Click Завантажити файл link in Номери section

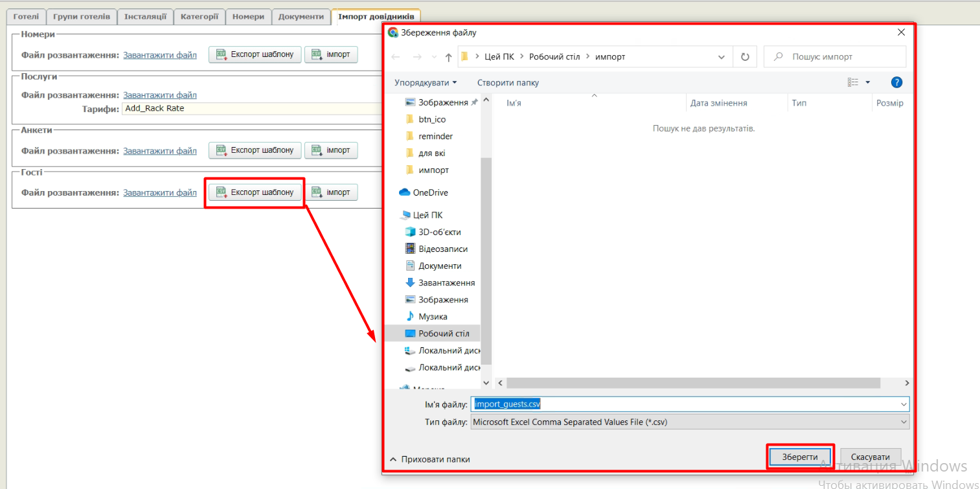click(x=160, y=55)
